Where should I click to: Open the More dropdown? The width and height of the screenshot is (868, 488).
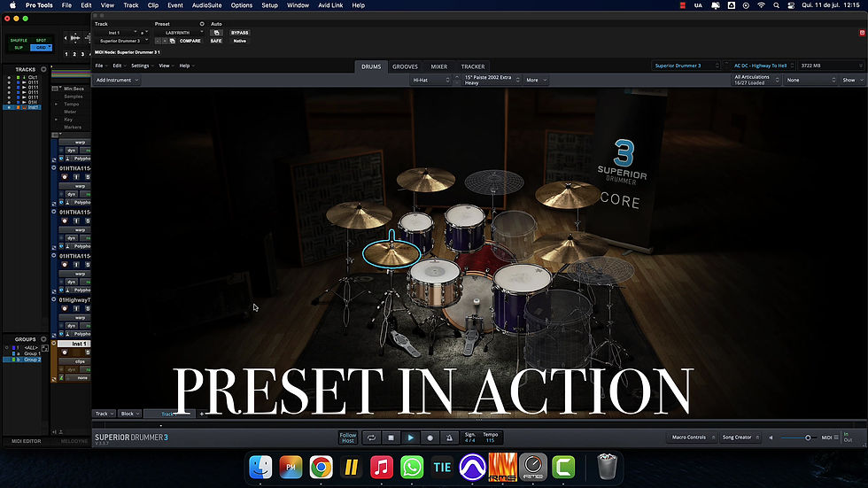coord(536,81)
